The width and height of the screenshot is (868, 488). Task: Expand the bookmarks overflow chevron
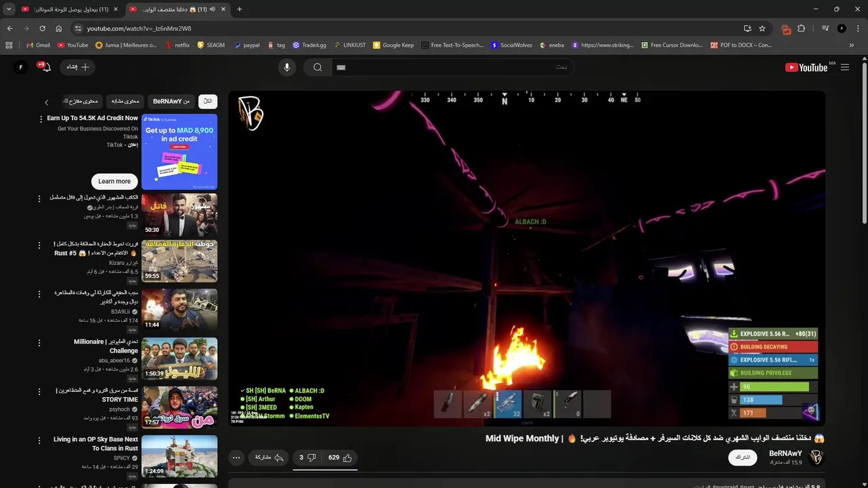852,45
